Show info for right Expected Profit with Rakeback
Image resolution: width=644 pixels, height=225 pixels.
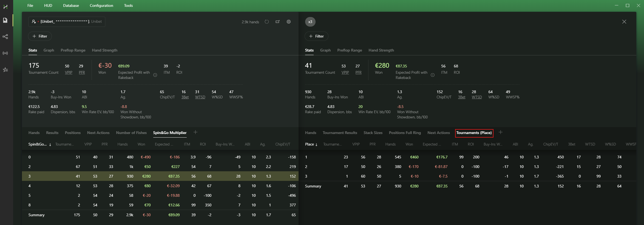(433, 75)
